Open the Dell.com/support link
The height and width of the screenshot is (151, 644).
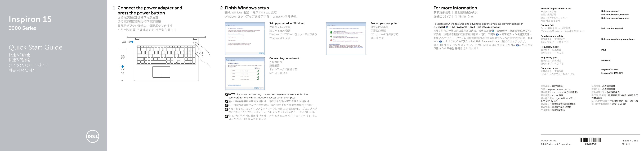point(610,11)
